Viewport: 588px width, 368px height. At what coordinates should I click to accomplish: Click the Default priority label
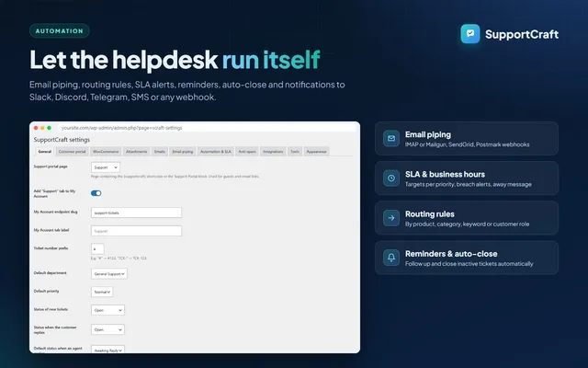[x=47, y=291]
